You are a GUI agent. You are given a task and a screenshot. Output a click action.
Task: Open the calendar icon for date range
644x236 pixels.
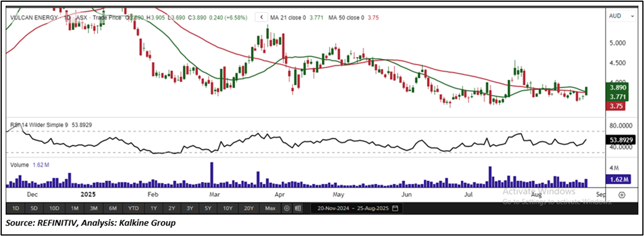[395, 208]
